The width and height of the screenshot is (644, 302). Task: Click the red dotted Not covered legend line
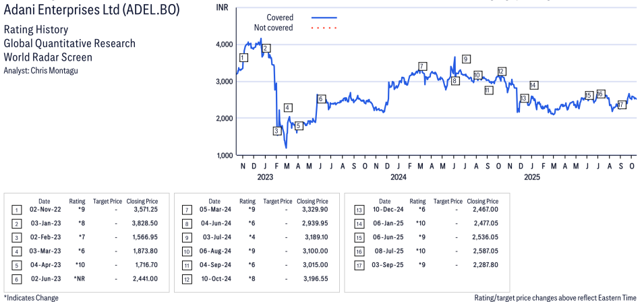[x=324, y=28]
